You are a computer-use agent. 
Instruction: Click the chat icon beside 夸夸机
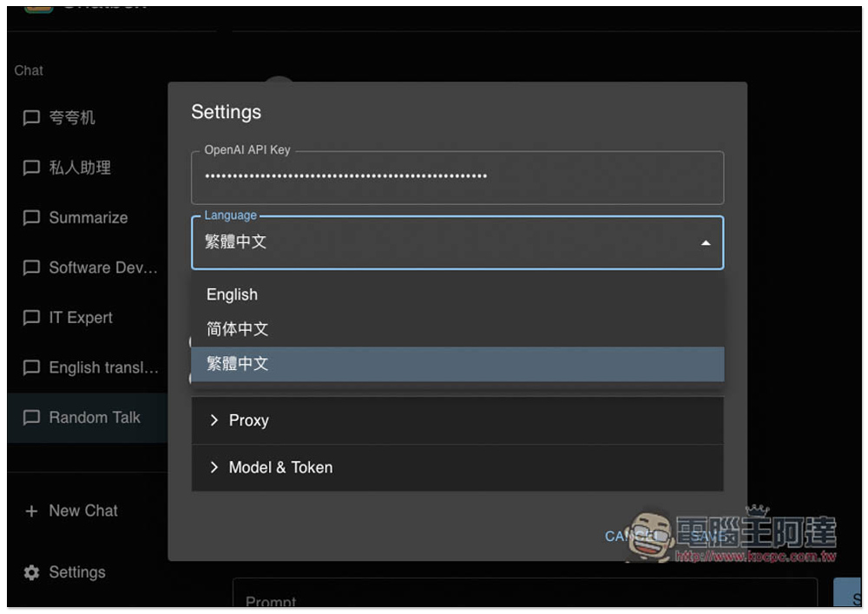coord(31,117)
